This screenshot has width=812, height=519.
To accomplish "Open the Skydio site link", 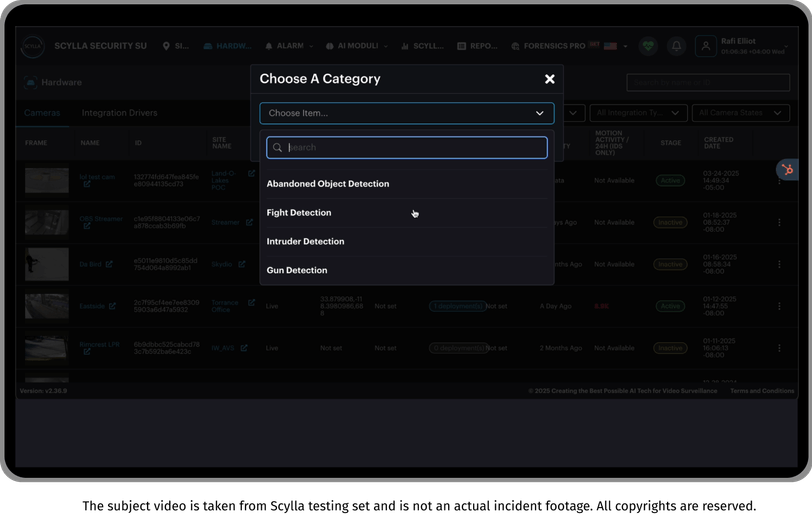I will (222, 264).
